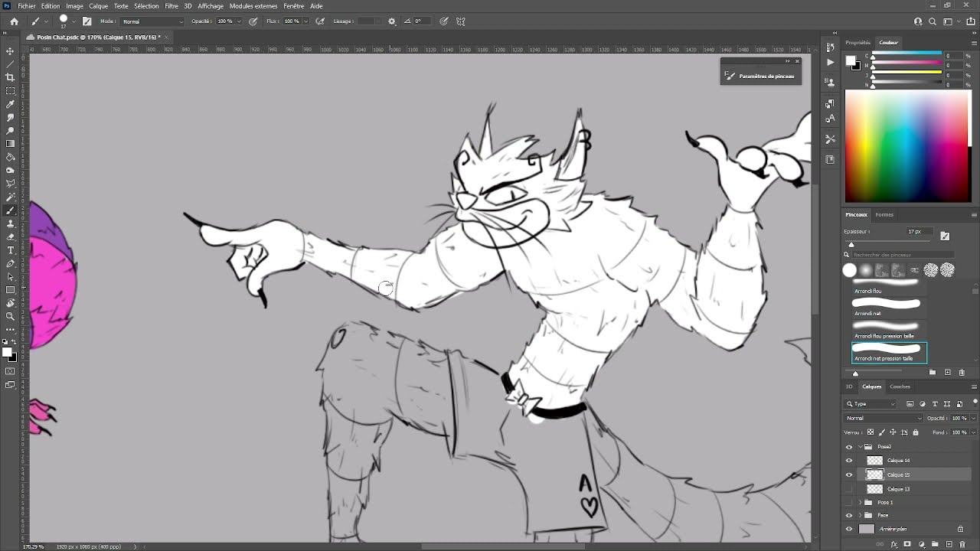This screenshot has height=551, width=980.
Task: Create a new brush preset
Action: 948,373
